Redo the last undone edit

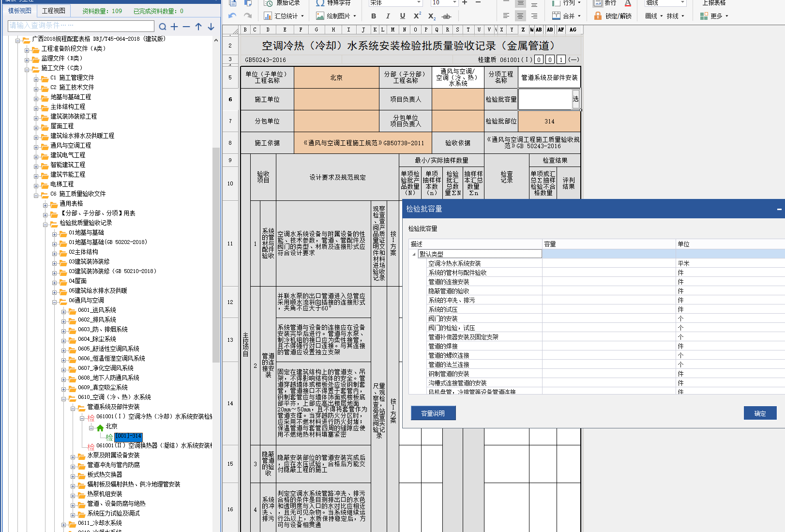click(248, 15)
